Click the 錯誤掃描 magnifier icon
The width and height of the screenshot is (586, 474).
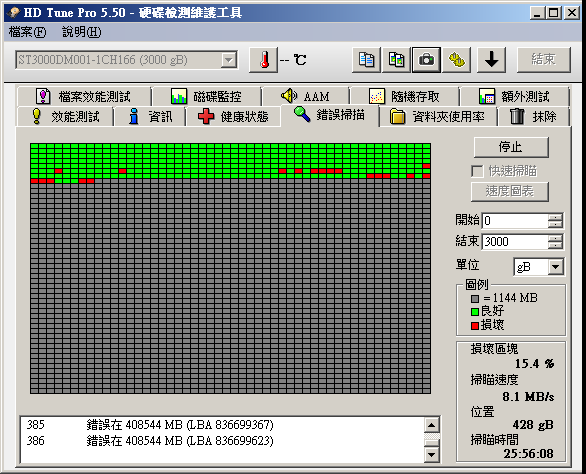click(x=302, y=114)
